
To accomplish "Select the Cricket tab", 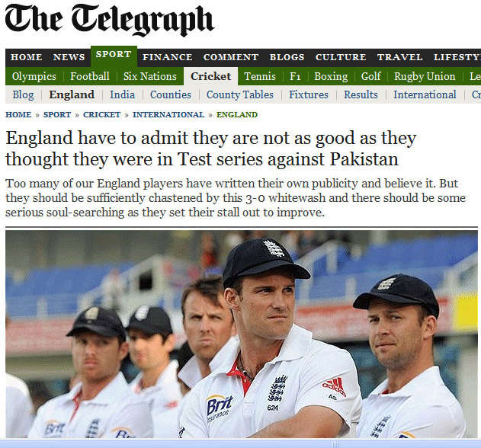I will 210,76.
